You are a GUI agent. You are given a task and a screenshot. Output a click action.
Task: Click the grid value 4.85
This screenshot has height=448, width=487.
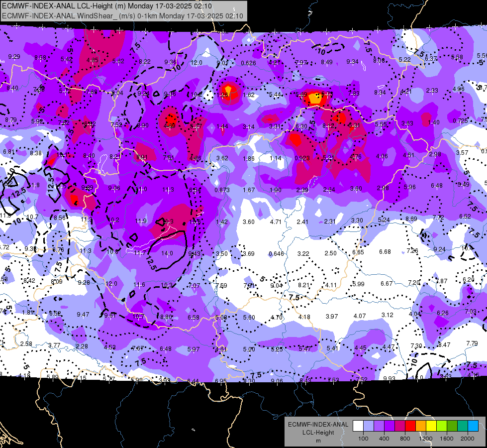(92, 60)
